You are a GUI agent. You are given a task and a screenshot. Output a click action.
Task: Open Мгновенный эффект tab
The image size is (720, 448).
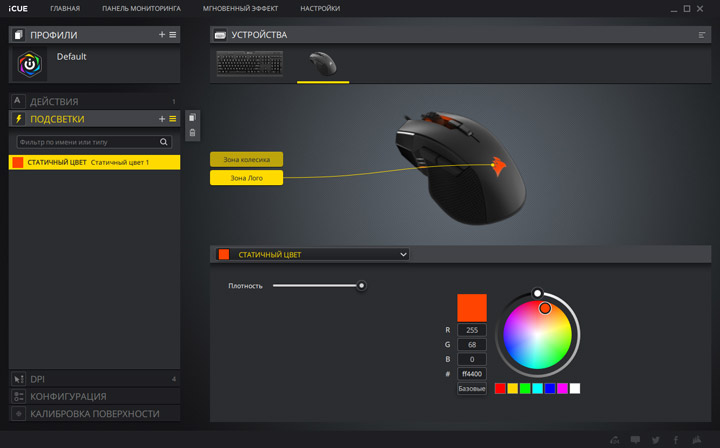pos(240,8)
